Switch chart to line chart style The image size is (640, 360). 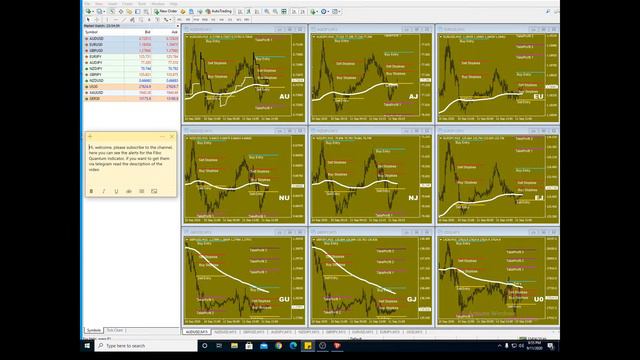tap(257, 11)
